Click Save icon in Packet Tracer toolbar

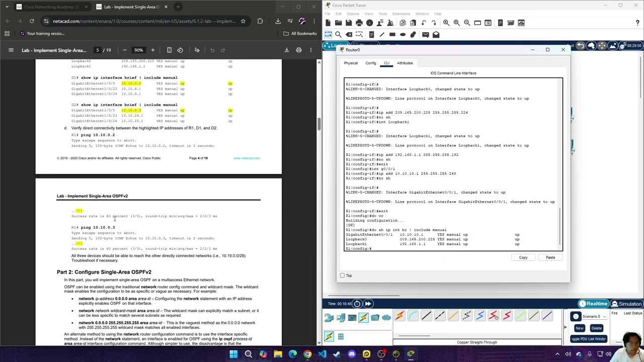[349, 23]
